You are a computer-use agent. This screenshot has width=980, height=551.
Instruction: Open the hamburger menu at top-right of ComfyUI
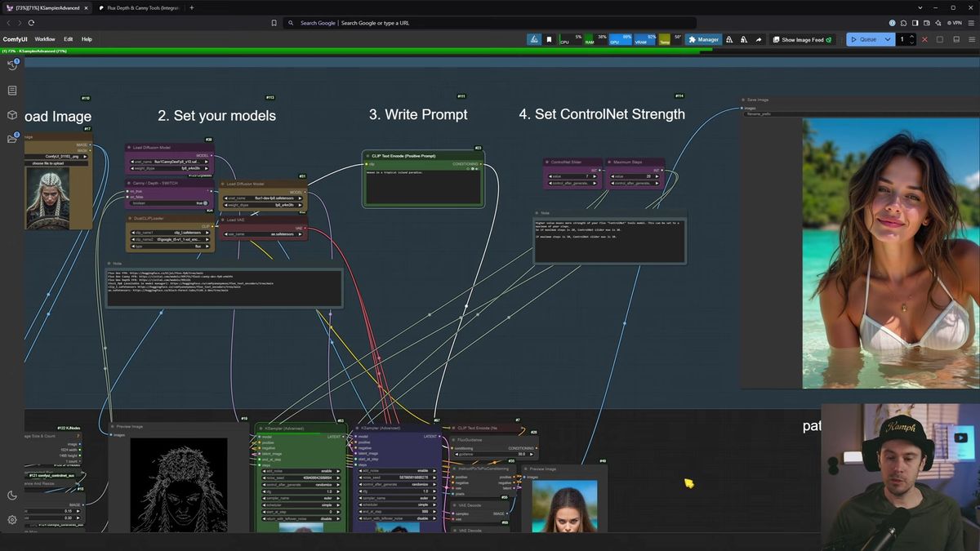[970, 39]
